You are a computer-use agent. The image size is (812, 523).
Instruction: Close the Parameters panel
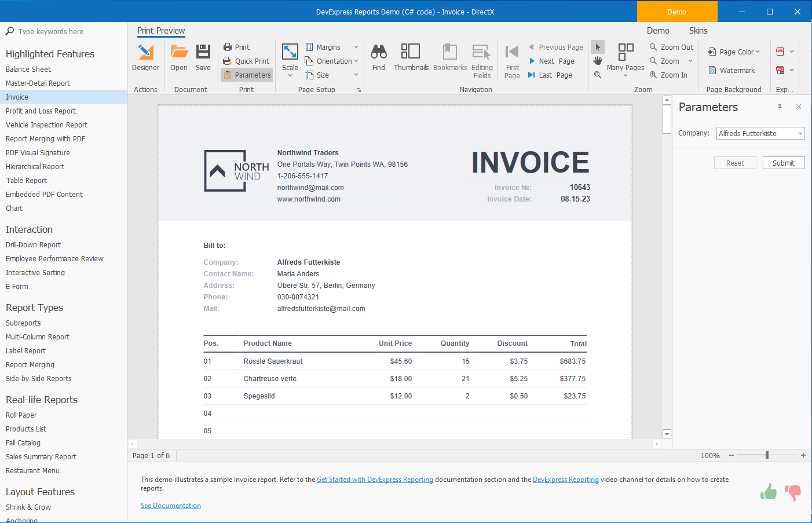tap(799, 107)
